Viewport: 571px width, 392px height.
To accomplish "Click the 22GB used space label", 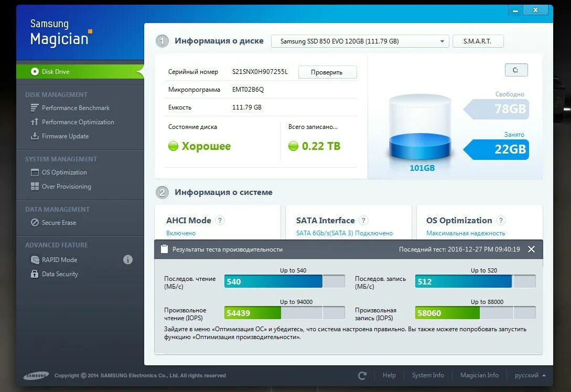I will coord(497,149).
